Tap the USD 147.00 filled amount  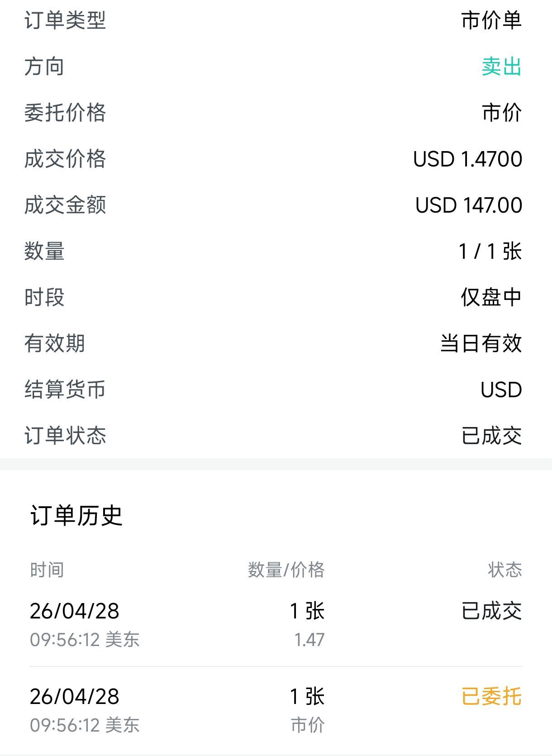[x=469, y=205]
